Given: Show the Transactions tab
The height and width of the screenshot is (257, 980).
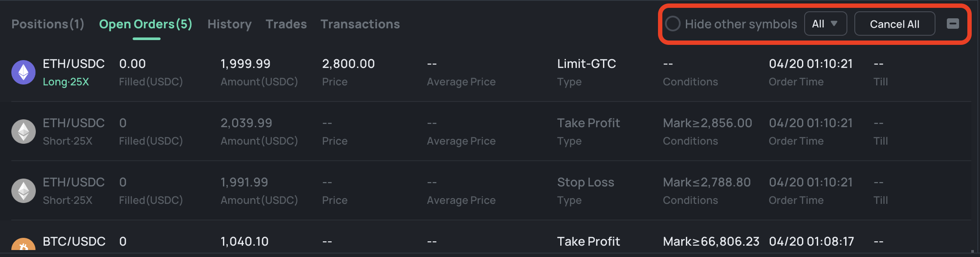Looking at the screenshot, I should tap(360, 24).
